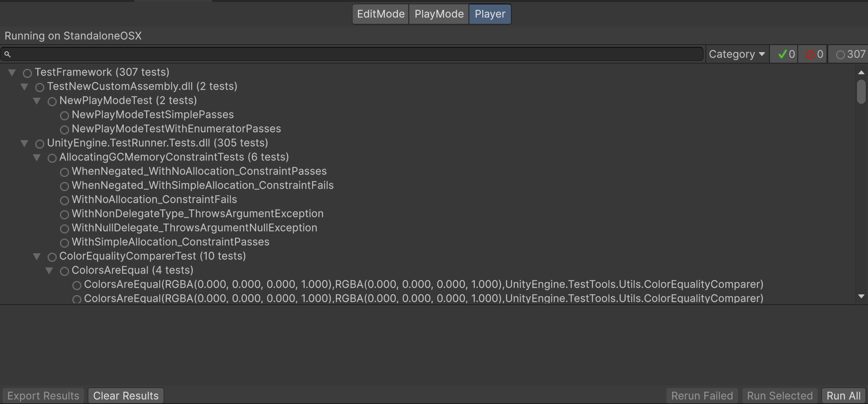Click the magnifier icon in the search bar
Image resolution: width=868 pixels, height=404 pixels.
pos(7,54)
